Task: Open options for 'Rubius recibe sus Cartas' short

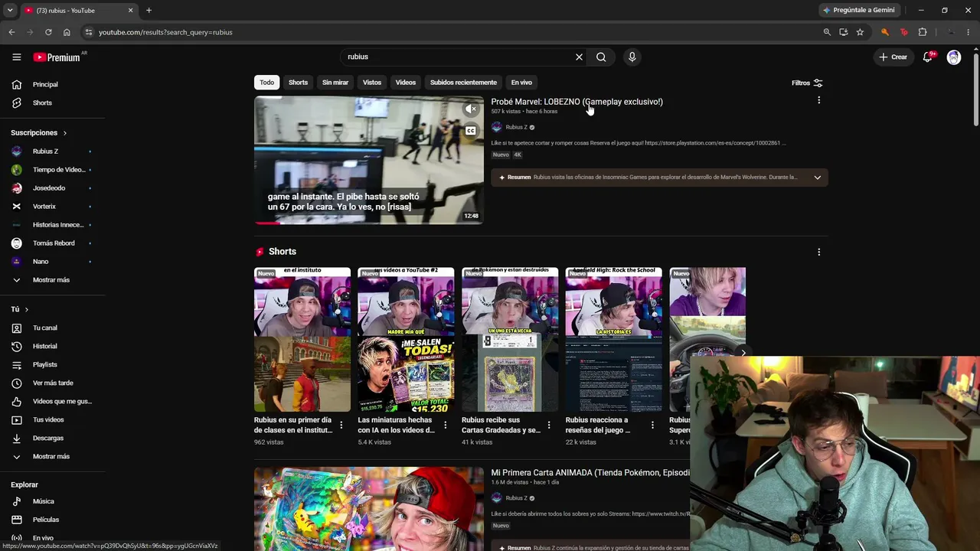Action: point(549,425)
